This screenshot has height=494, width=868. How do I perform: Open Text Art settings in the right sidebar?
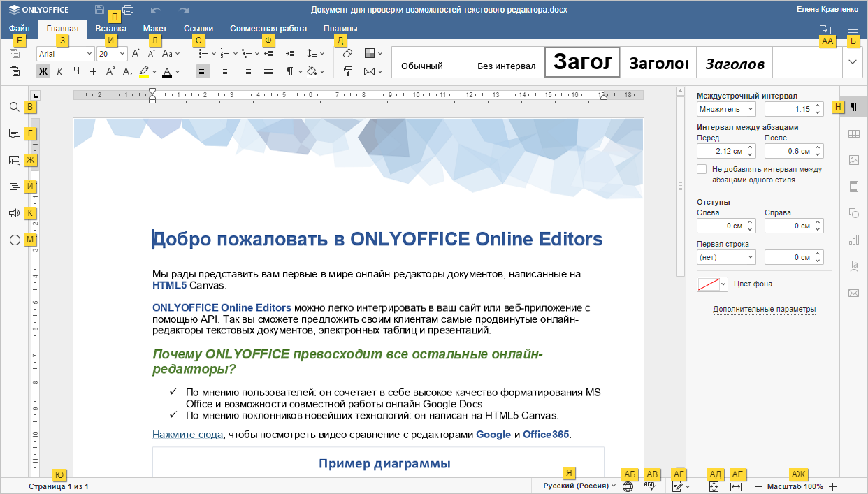tap(853, 266)
